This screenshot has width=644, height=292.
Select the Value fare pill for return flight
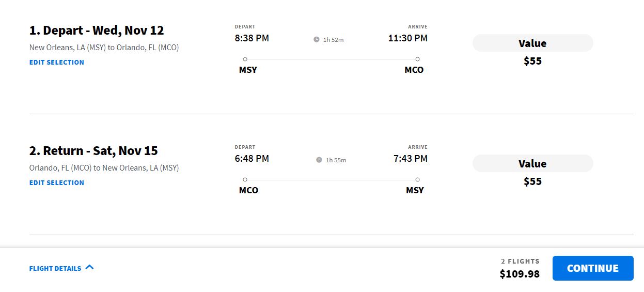(532, 164)
